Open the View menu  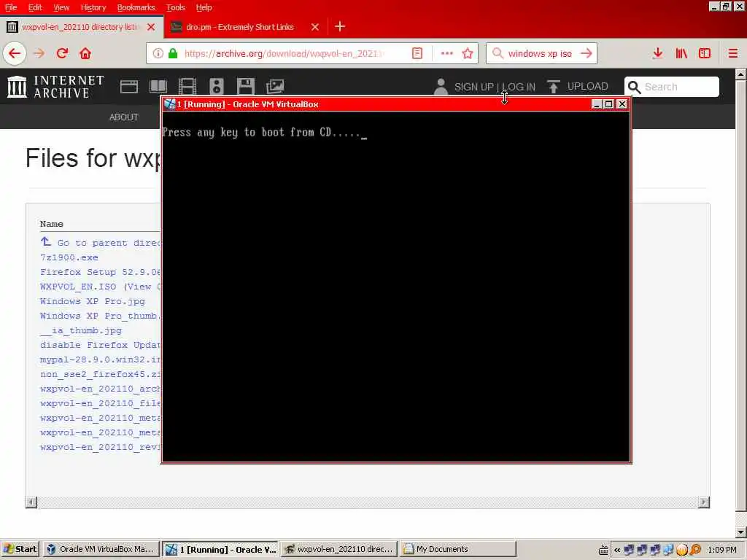61,7
